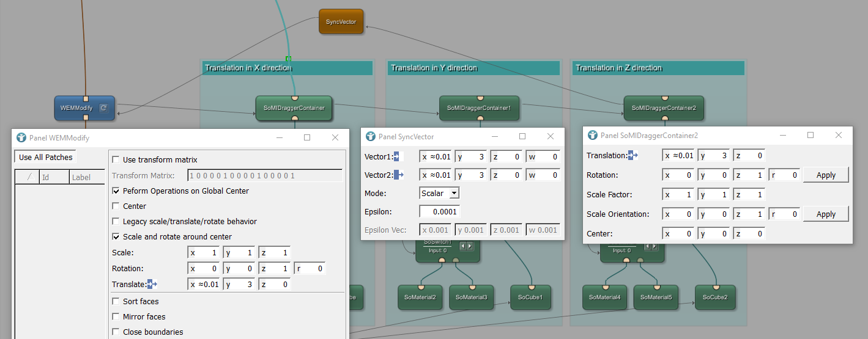Enable the Mirror faces checkbox
Viewport: 868px width, 339px height.
point(116,317)
